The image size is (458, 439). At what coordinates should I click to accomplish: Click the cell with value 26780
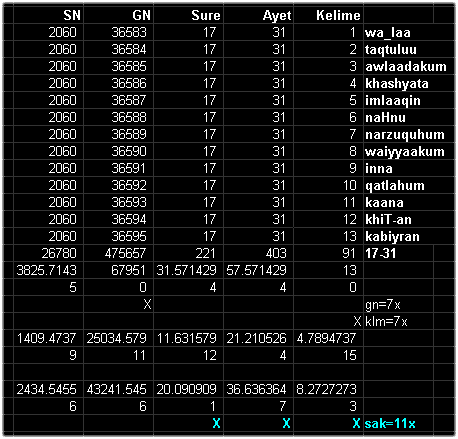[x=49, y=253]
